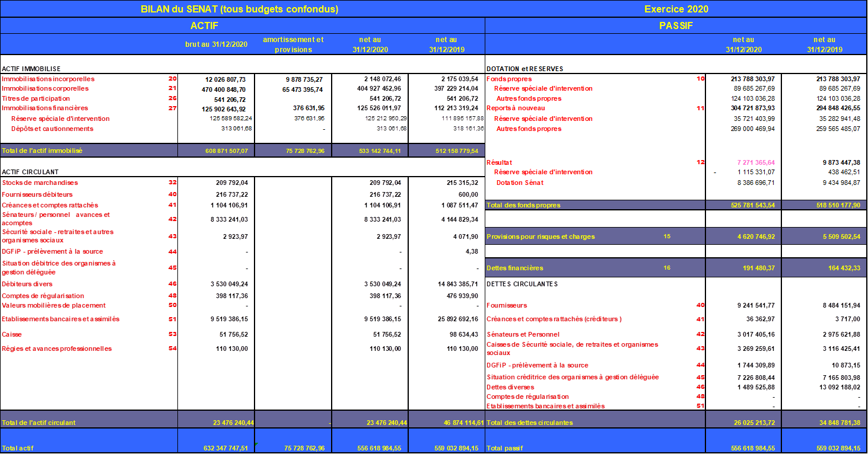Click the "Total passif" row label

pos(505,449)
